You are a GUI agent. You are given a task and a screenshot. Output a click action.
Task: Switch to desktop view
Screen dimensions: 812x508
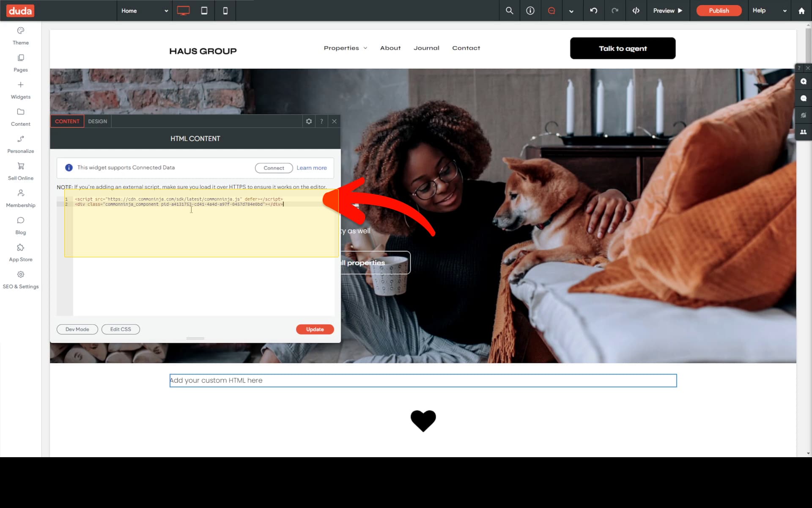pyautogui.click(x=183, y=11)
